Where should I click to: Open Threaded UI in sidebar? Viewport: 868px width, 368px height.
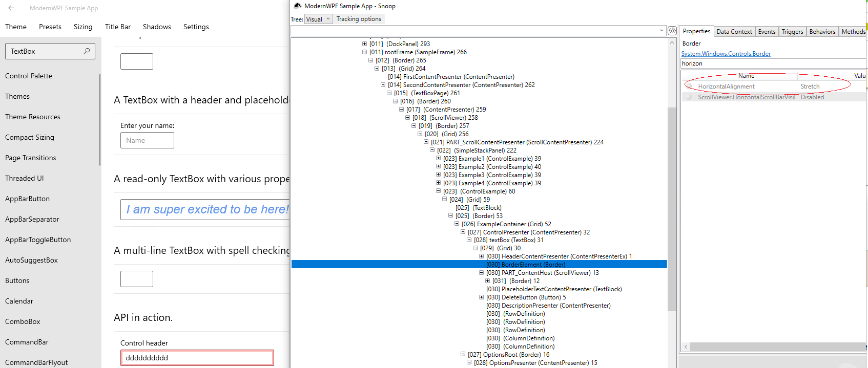click(25, 178)
